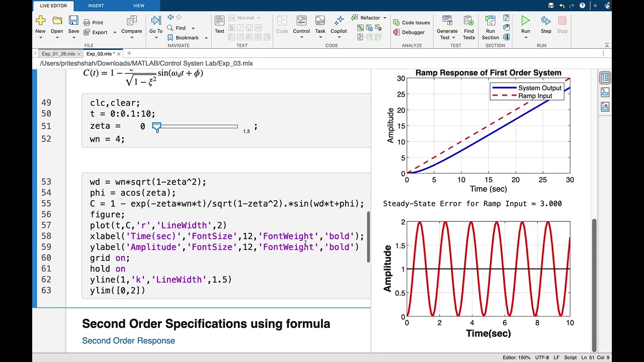Click the Open folder icon
Image resolution: width=644 pixels, height=362 pixels.
tap(57, 21)
